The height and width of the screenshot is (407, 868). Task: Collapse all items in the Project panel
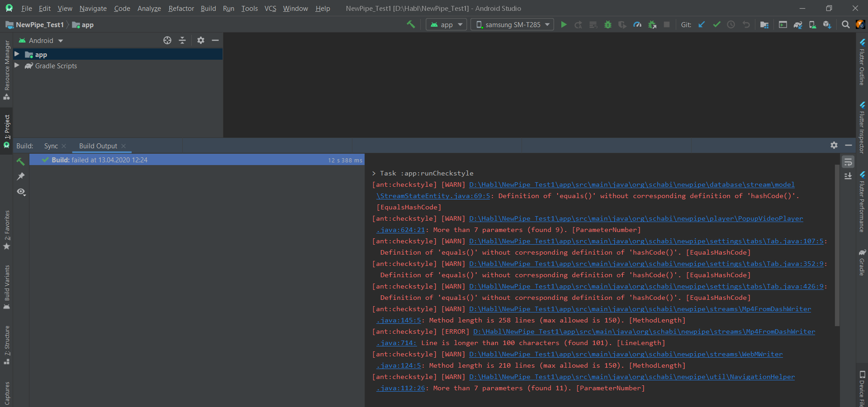coord(182,40)
